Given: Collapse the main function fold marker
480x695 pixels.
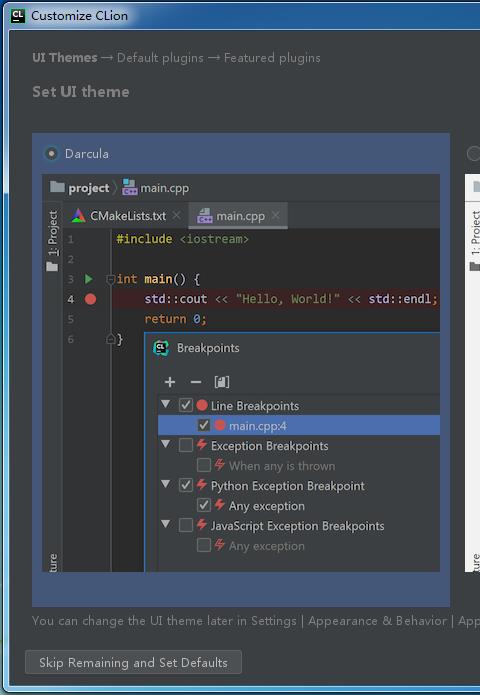Looking at the screenshot, I should (110, 279).
